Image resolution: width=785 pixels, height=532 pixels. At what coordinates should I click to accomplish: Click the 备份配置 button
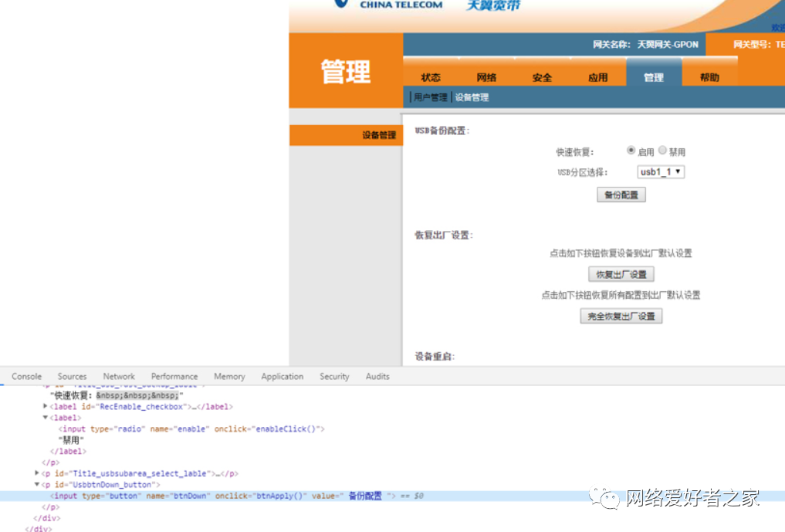point(621,194)
